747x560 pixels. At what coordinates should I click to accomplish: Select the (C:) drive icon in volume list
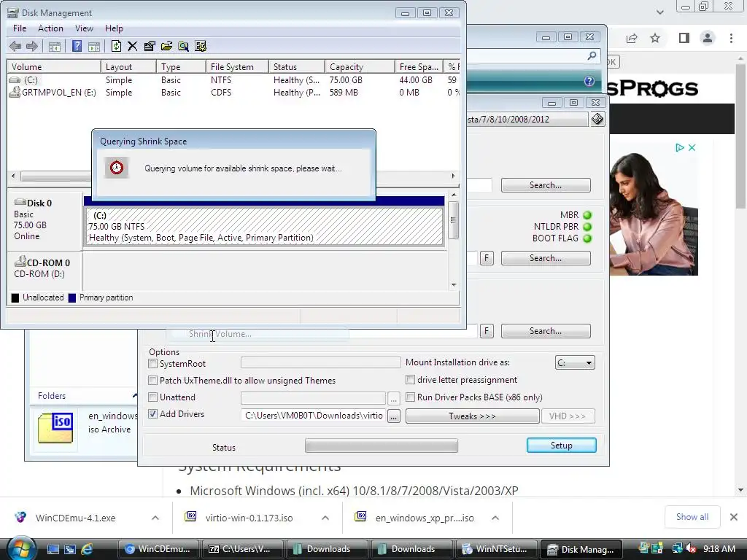coord(15,80)
